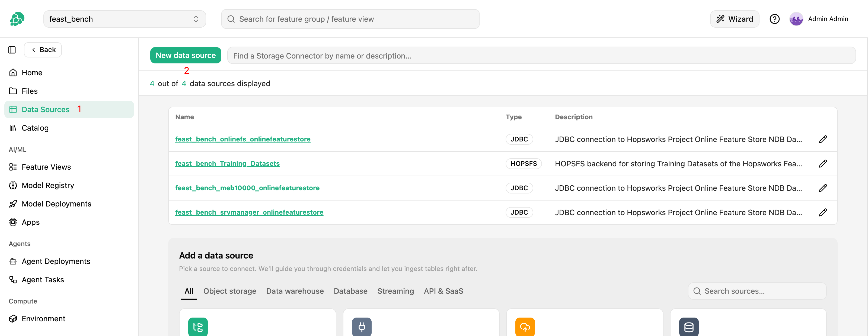The image size is (868, 336).
Task: Switch to the Streaming tab
Action: pos(395,291)
